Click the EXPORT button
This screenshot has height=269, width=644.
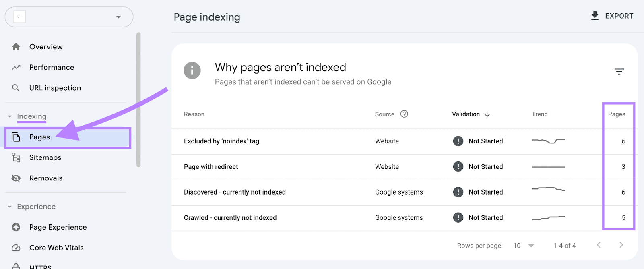(612, 16)
